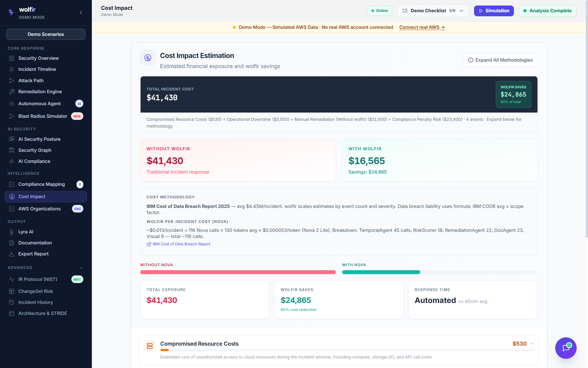Open the Demo Checklist dropdown
The height and width of the screenshot is (368, 588).
pos(433,11)
